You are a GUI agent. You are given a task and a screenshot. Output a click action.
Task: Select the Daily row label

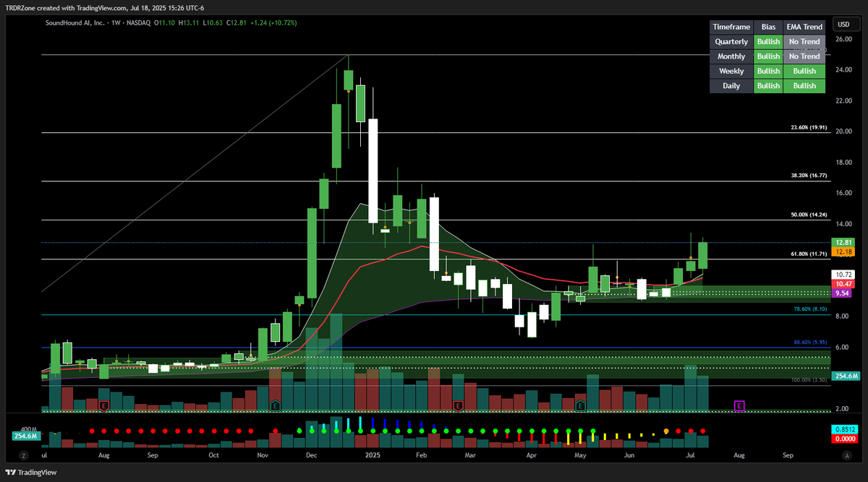click(x=731, y=85)
